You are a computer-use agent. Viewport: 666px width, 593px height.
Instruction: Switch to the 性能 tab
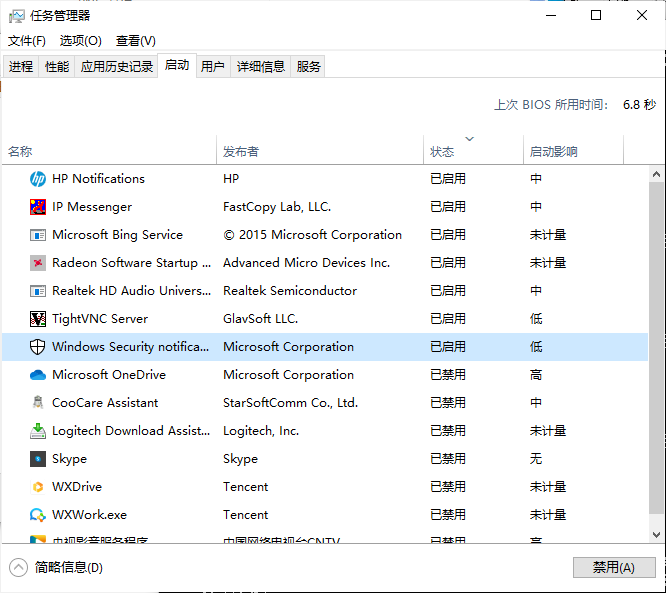click(x=57, y=67)
